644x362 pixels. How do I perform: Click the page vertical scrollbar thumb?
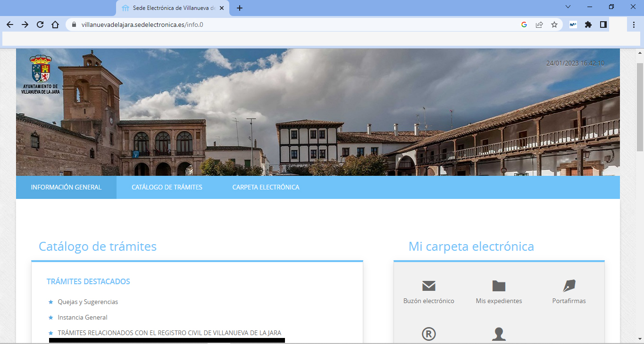pyautogui.click(x=640, y=107)
